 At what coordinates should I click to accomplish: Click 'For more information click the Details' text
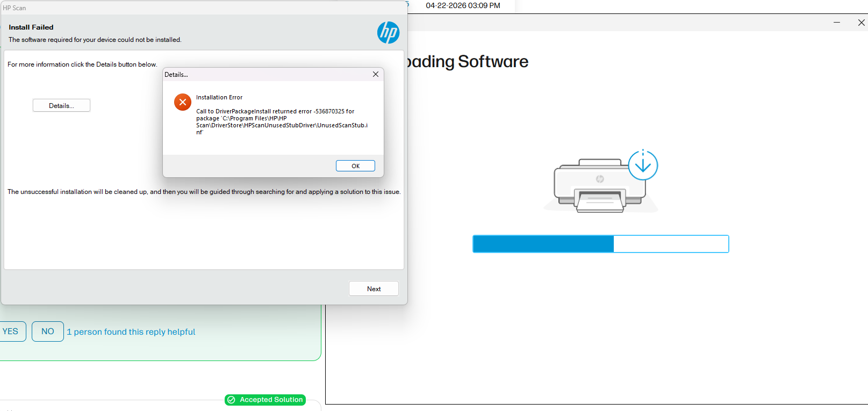[82, 64]
